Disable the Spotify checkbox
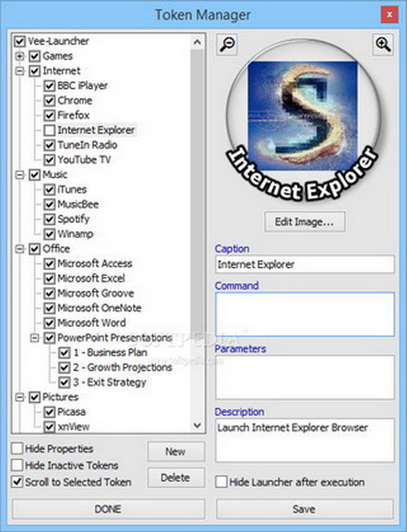Viewport: 407px width, 532px height. tap(49, 219)
